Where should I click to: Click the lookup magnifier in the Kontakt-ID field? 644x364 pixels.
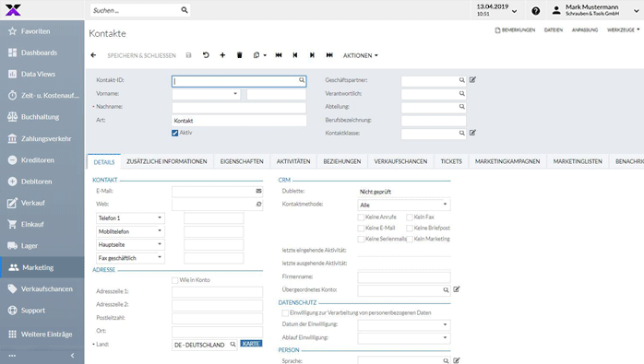302,80
